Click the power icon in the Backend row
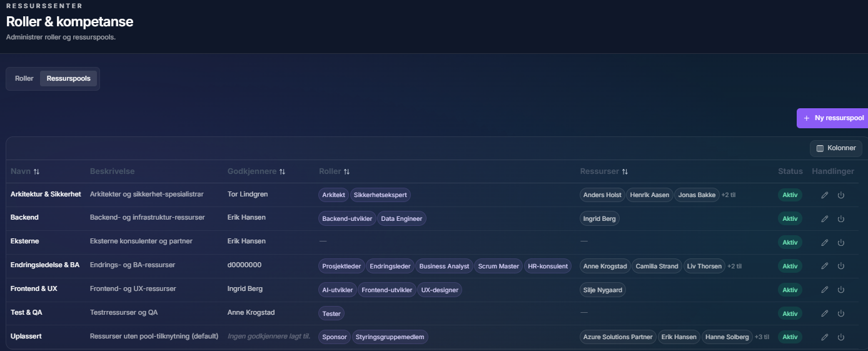Viewport: 868px width, 351px height. point(841,219)
